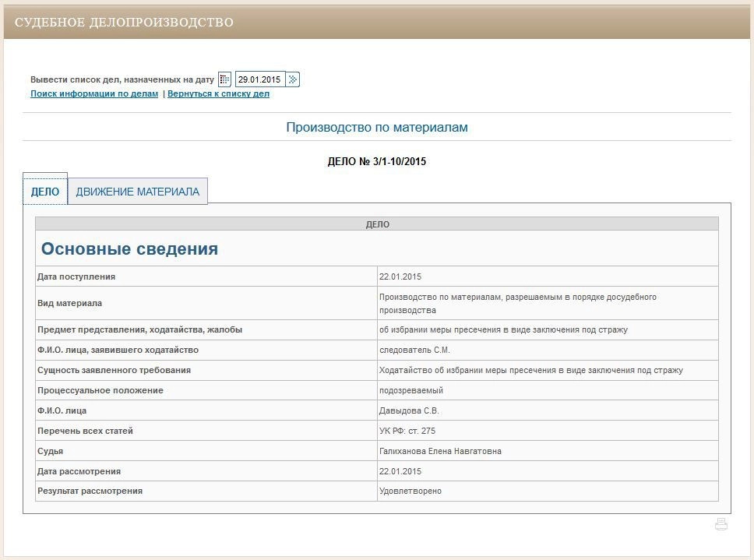
Task: Click the 'Основные сведения' section heading
Action: tap(129, 249)
